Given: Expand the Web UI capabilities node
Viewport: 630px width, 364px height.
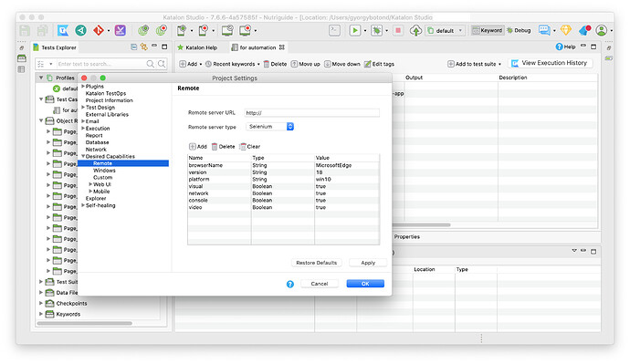Looking at the screenshot, I should coord(90,184).
